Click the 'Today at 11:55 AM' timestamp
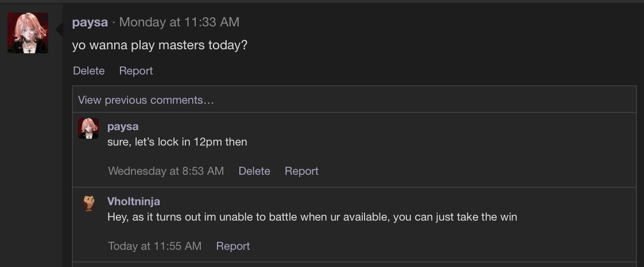The image size is (644, 267). coord(155,246)
